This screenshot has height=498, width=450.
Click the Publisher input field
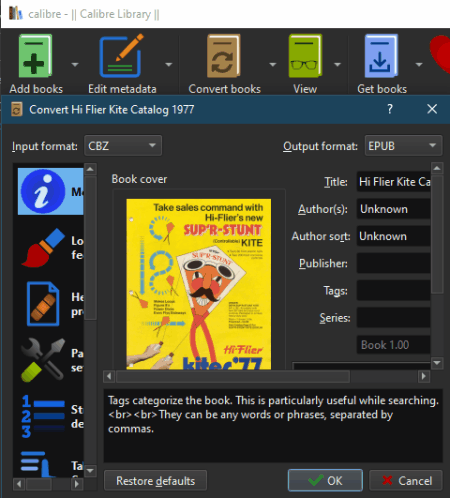tap(394, 263)
